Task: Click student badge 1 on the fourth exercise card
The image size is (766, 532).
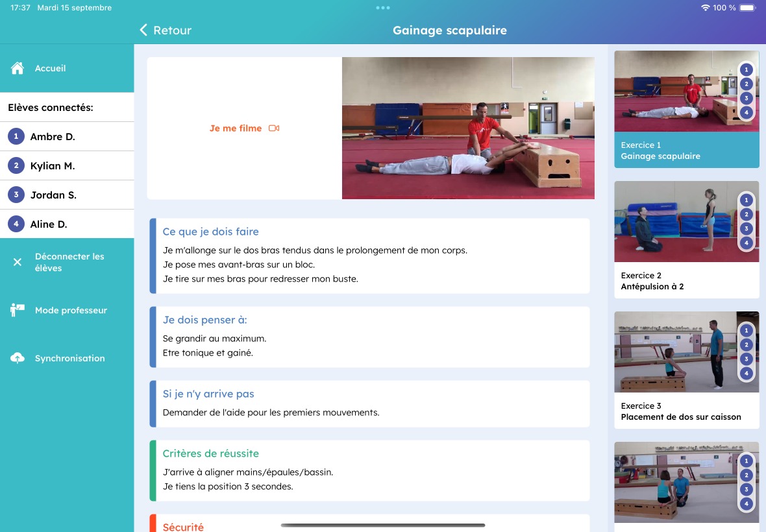Action: click(x=746, y=461)
